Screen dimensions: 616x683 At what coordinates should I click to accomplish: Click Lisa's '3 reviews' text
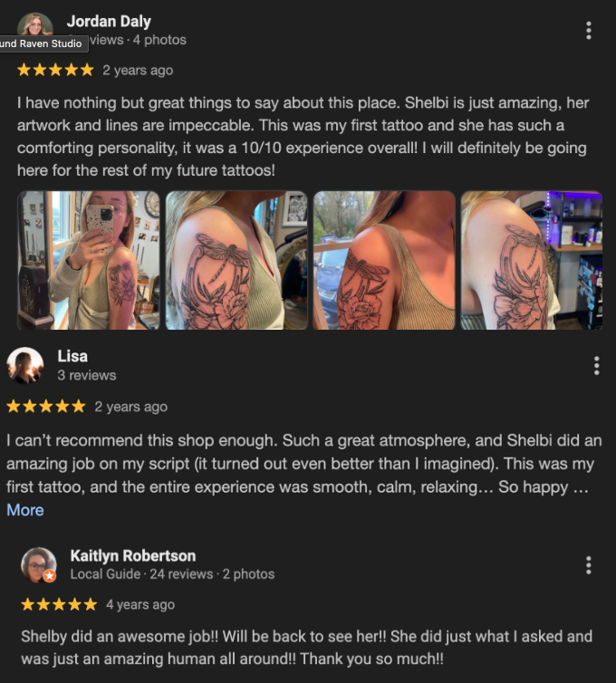point(87,376)
